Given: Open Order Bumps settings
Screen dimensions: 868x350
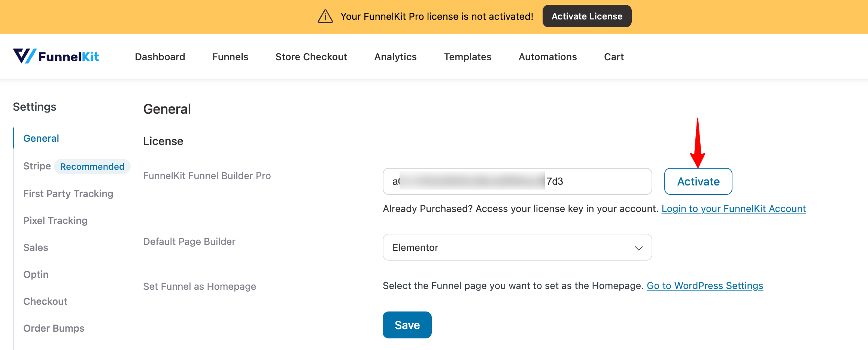Looking at the screenshot, I should coord(54,328).
